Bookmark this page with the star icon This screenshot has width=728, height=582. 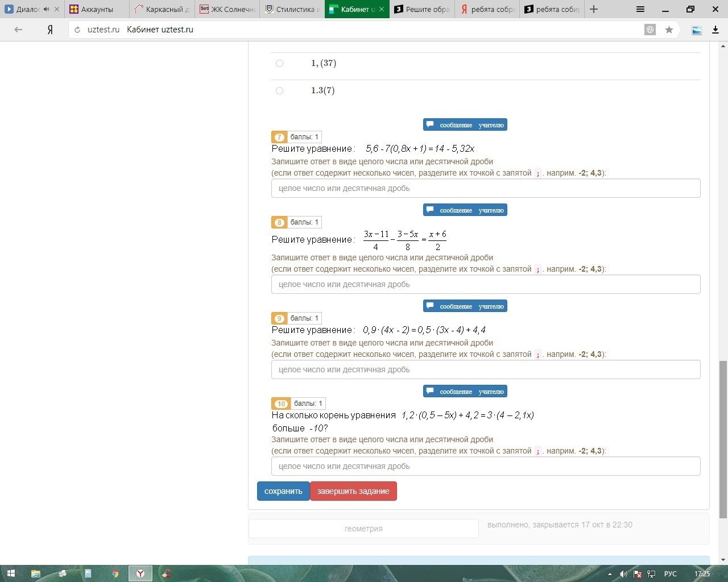pos(669,30)
